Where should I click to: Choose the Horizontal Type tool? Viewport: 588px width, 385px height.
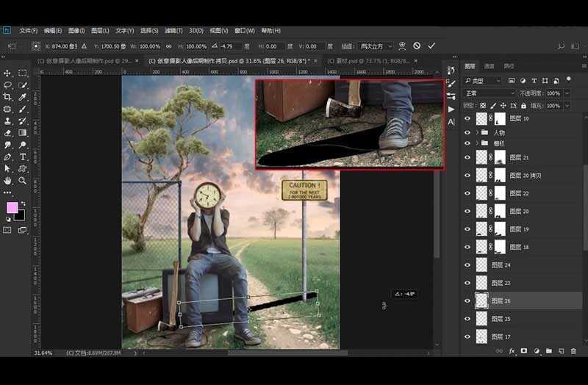[23, 156]
